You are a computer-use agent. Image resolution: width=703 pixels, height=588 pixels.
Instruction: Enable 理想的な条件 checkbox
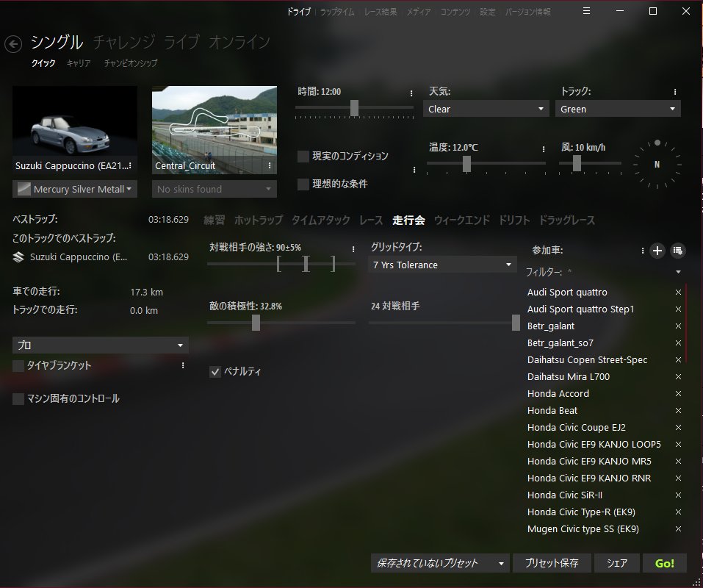tap(303, 184)
